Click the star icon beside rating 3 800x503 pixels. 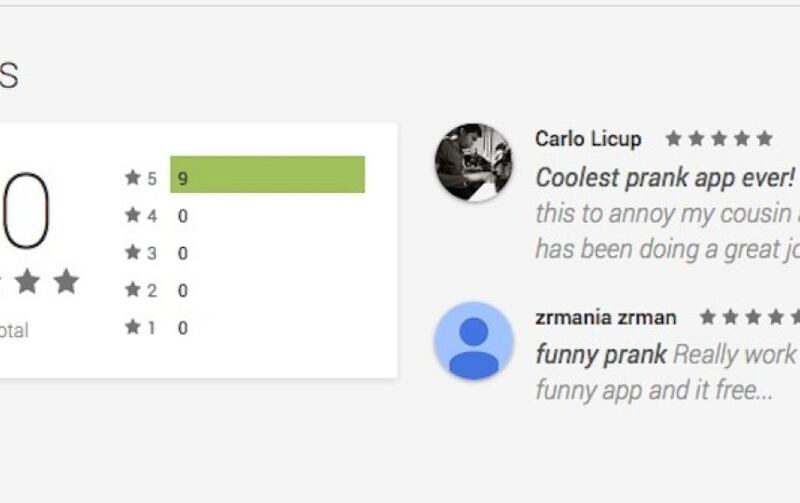pyautogui.click(x=133, y=252)
